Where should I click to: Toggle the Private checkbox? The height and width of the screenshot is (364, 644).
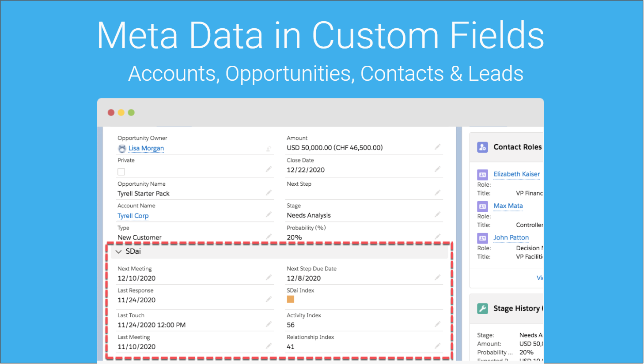(121, 172)
